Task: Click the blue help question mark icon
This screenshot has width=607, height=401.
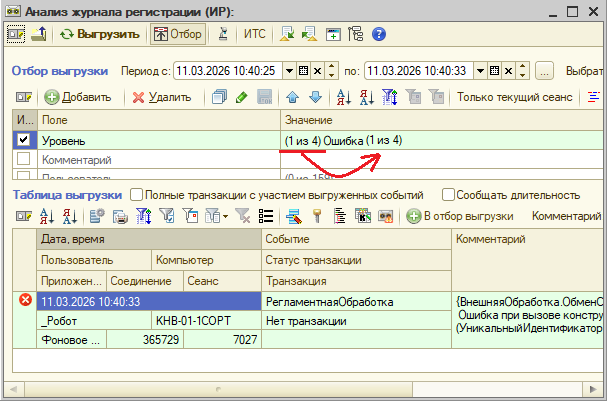Action: [379, 34]
